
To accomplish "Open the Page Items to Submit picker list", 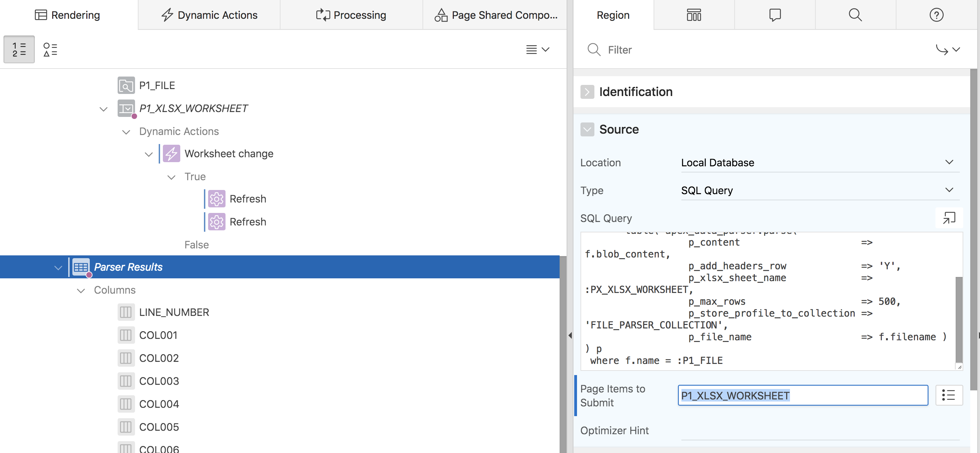I will [948, 395].
